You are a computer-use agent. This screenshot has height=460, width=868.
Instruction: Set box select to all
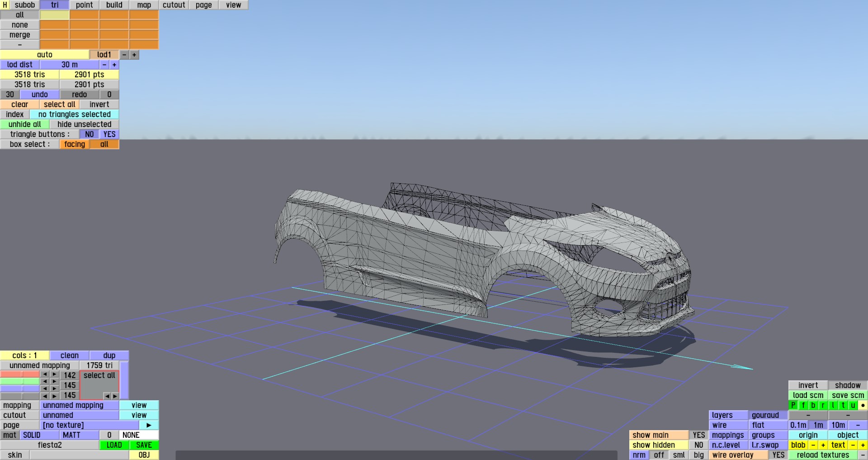tap(104, 144)
